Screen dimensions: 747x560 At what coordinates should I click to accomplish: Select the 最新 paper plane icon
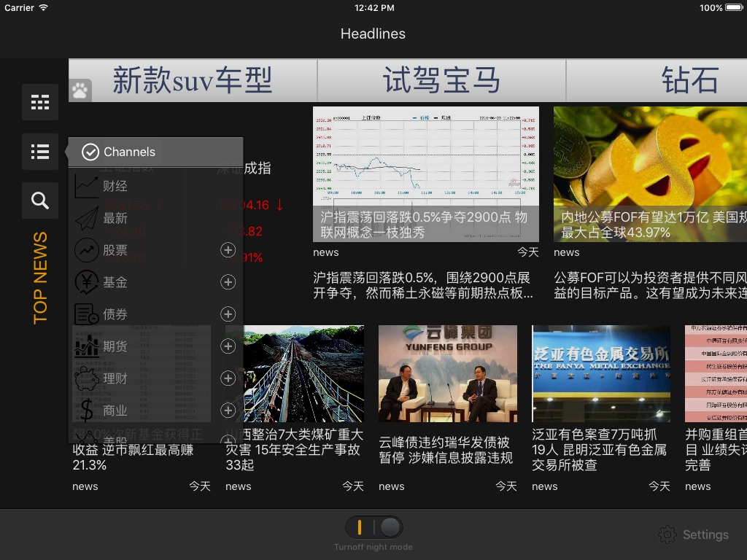[87, 218]
